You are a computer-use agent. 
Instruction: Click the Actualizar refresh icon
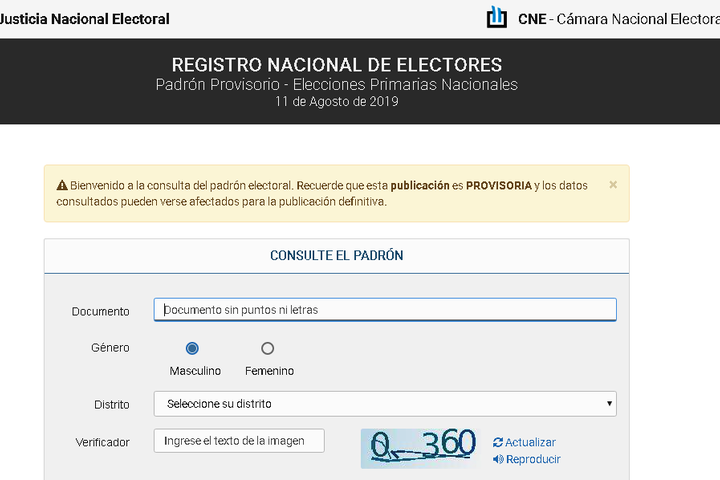pos(498,442)
